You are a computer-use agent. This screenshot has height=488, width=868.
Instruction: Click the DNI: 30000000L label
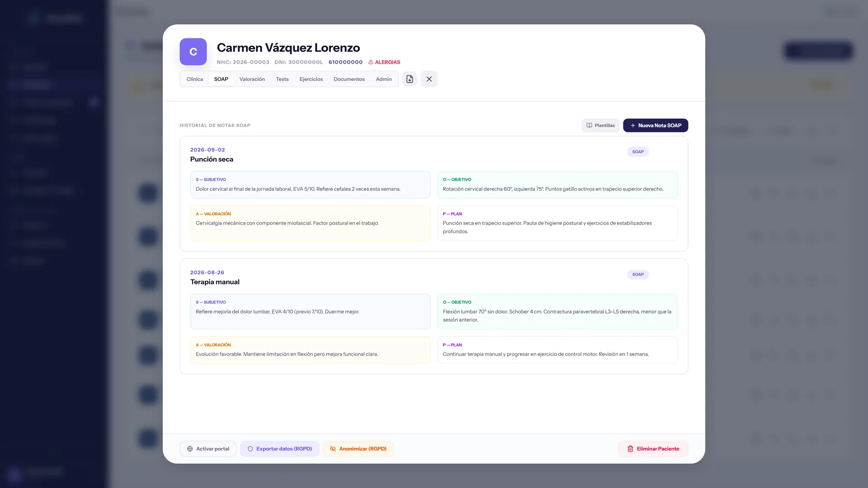click(299, 62)
